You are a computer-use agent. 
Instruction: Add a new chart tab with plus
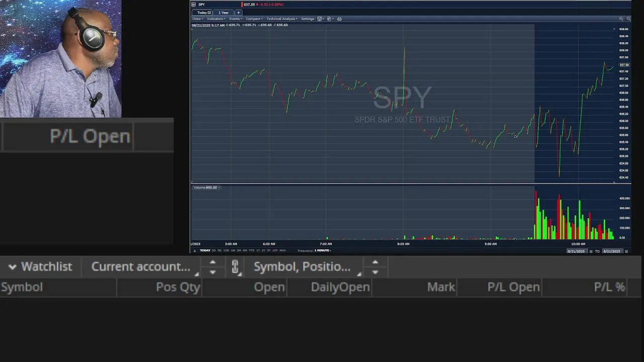pyautogui.click(x=238, y=13)
